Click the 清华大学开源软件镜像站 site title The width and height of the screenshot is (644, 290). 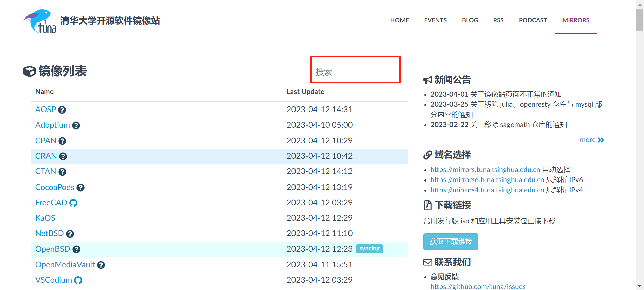point(110,21)
